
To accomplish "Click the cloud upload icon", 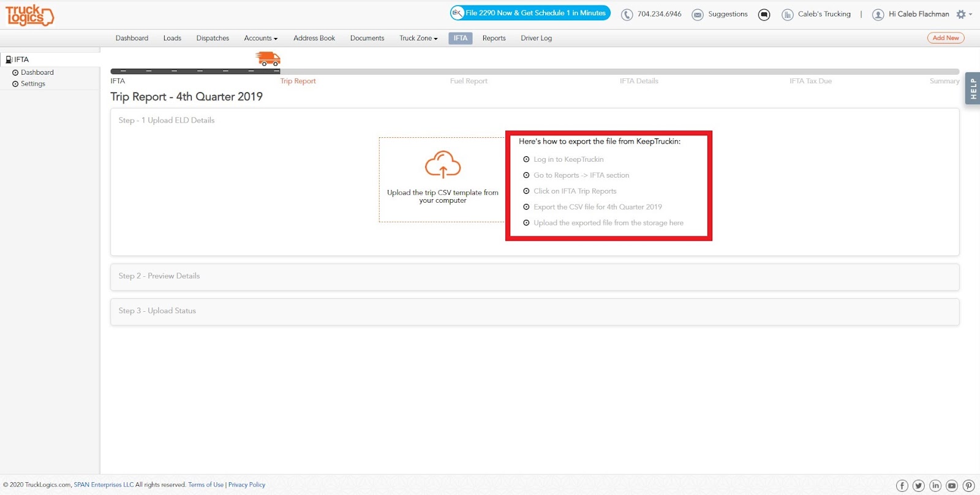I will pos(443,164).
